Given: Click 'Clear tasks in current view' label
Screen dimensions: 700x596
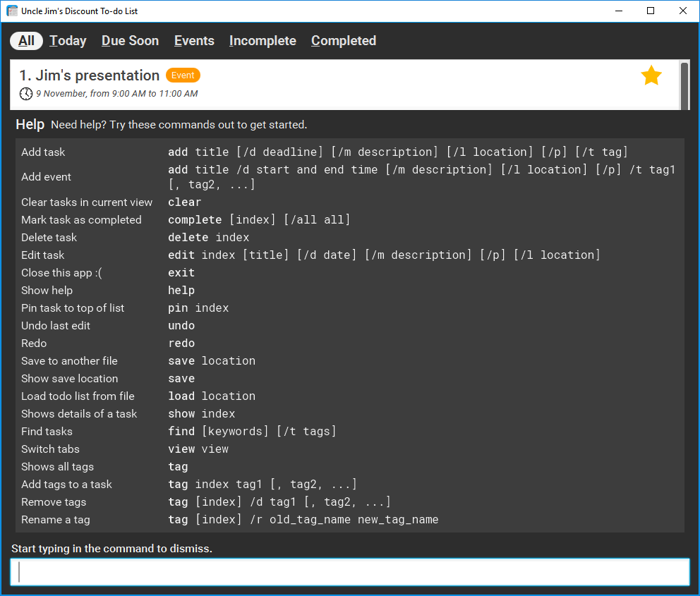Looking at the screenshot, I should pos(87,202).
